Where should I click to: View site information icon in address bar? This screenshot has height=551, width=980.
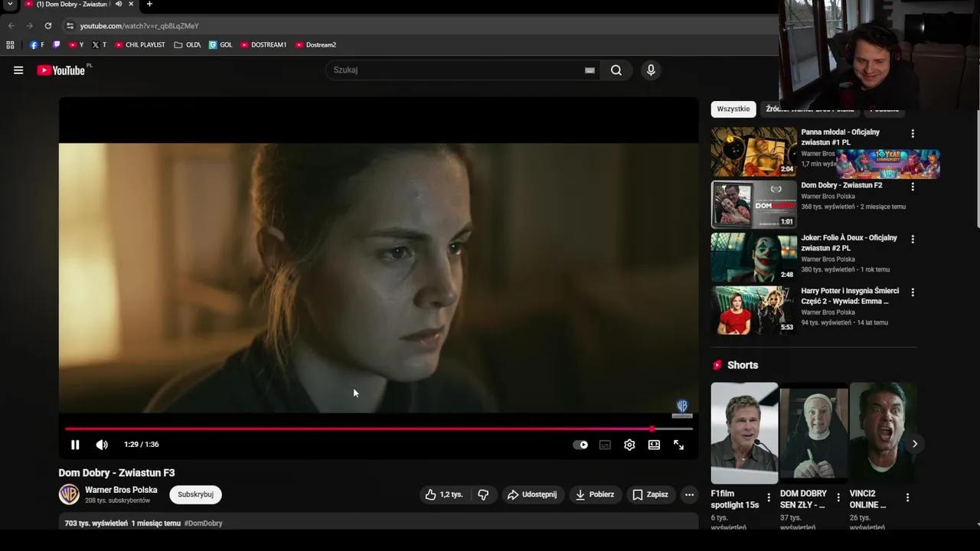(x=70, y=26)
